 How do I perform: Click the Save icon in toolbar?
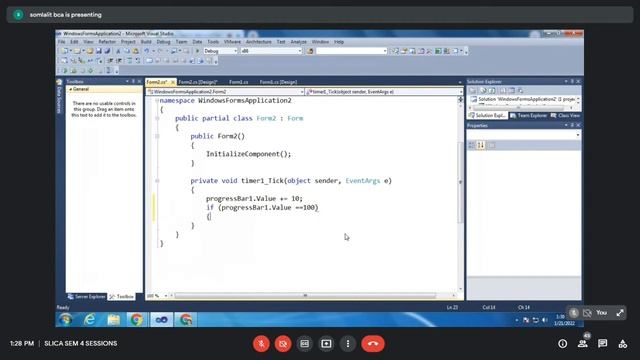point(98,51)
